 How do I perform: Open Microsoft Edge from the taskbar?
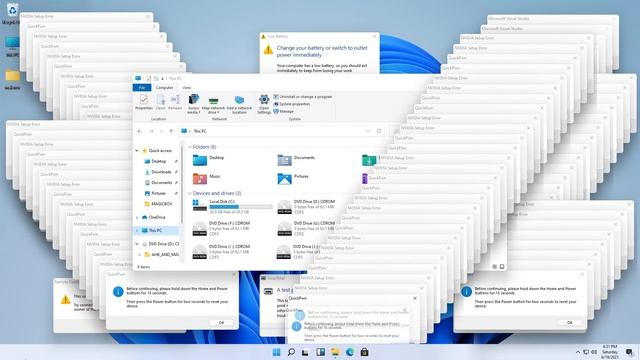[x=350, y=352]
